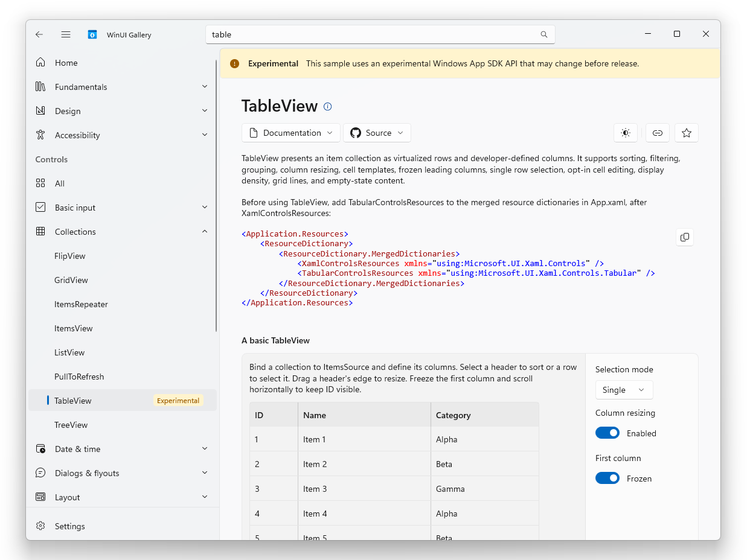The height and width of the screenshot is (560, 747).
Task: Open the ListView page
Action: 123,352
